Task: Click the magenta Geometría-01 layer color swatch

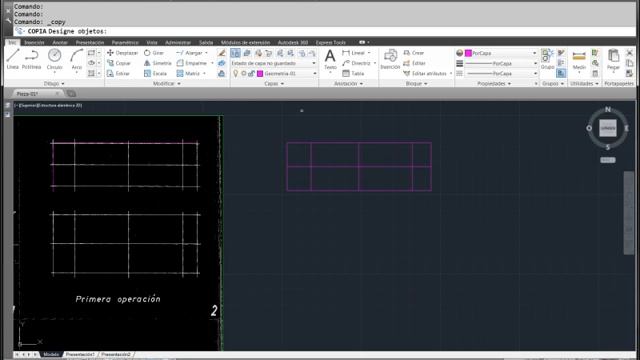Action: click(260, 73)
